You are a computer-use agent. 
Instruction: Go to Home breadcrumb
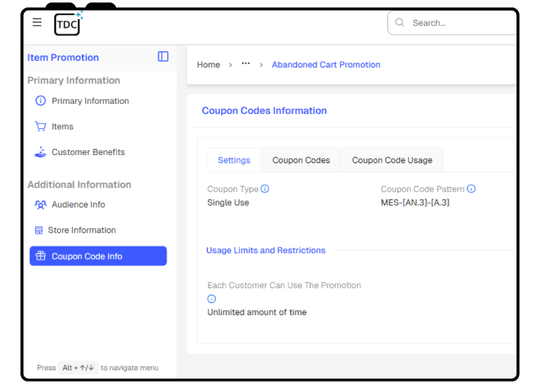[x=208, y=65]
